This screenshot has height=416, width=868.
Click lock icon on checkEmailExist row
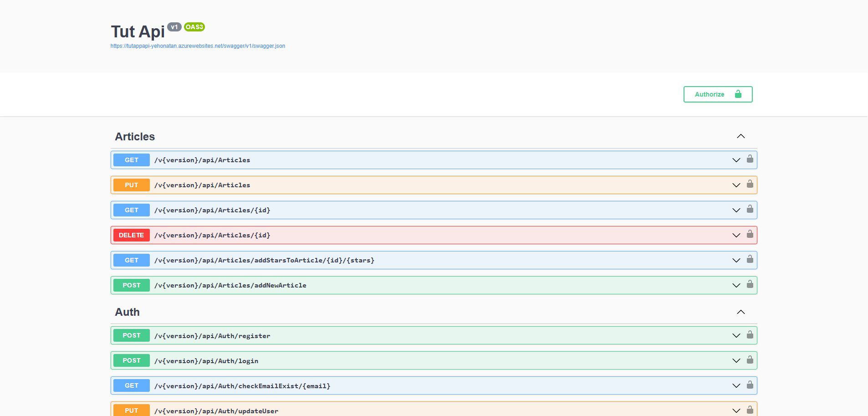(750, 385)
